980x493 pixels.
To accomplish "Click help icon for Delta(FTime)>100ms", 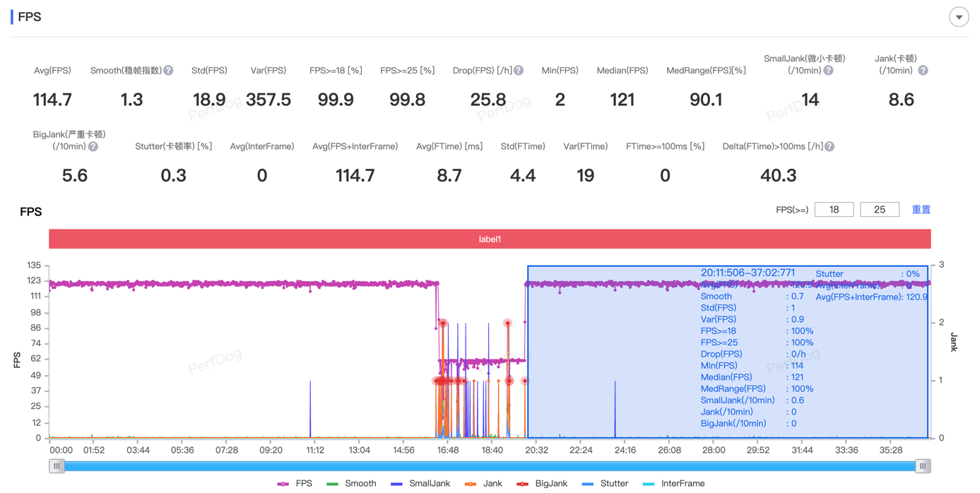I will (830, 146).
